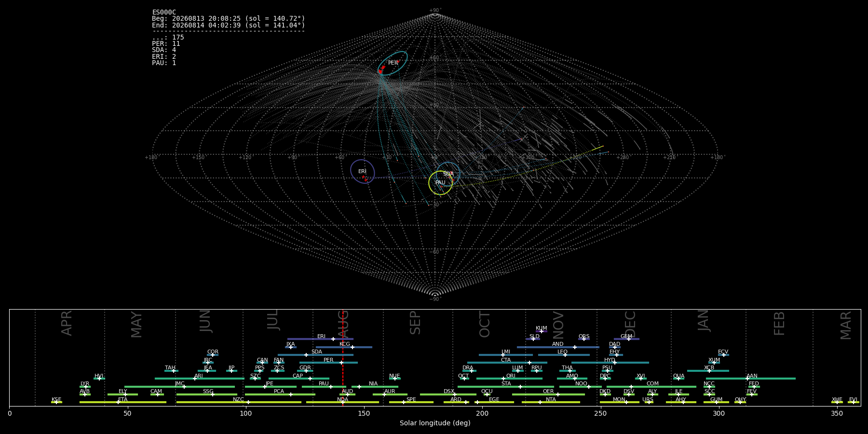Viewport: 868px width, 434px height.
Task: Click the ERI radiant circle on map
Action: (363, 171)
